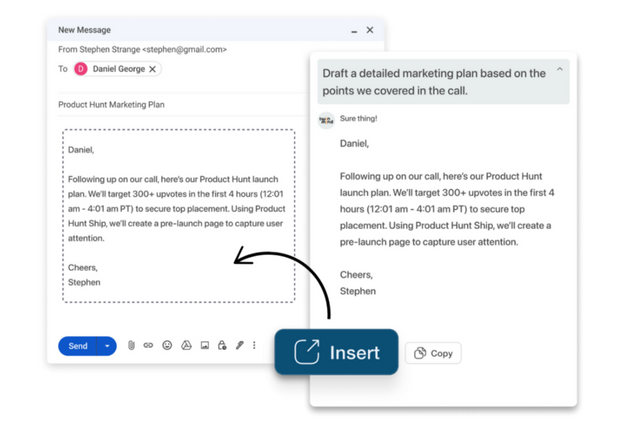Close the New Message compose window

(x=370, y=30)
